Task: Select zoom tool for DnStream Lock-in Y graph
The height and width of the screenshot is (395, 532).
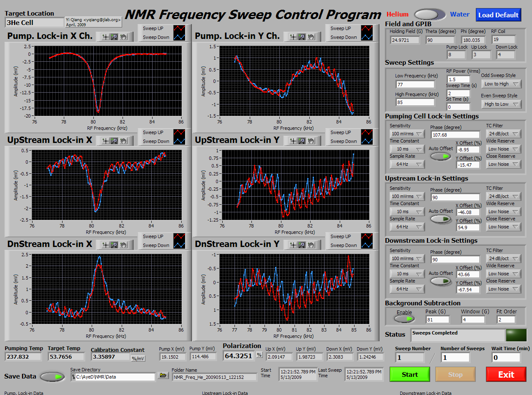Action: (x=302, y=244)
